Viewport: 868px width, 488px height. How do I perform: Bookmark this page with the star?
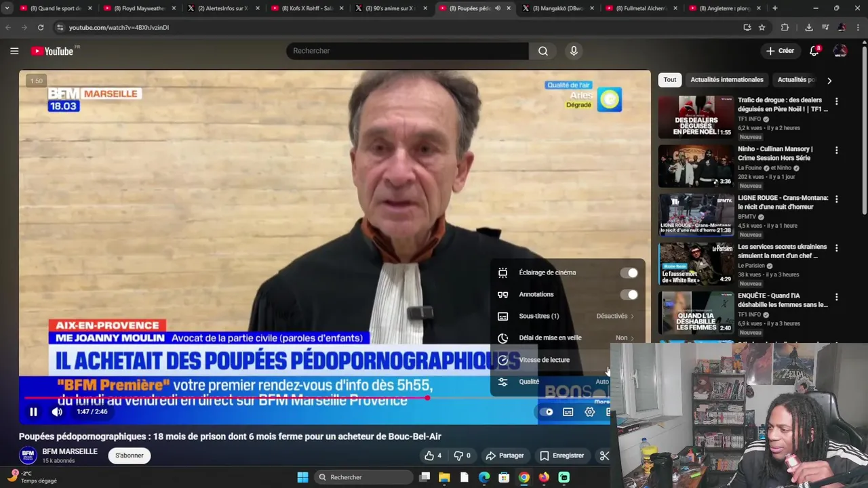pyautogui.click(x=762, y=27)
